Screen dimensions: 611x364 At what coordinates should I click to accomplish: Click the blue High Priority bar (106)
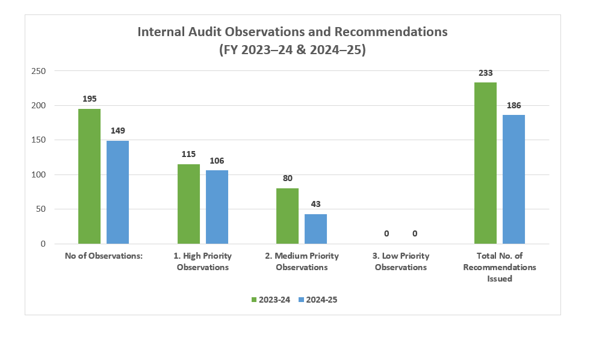click(217, 207)
